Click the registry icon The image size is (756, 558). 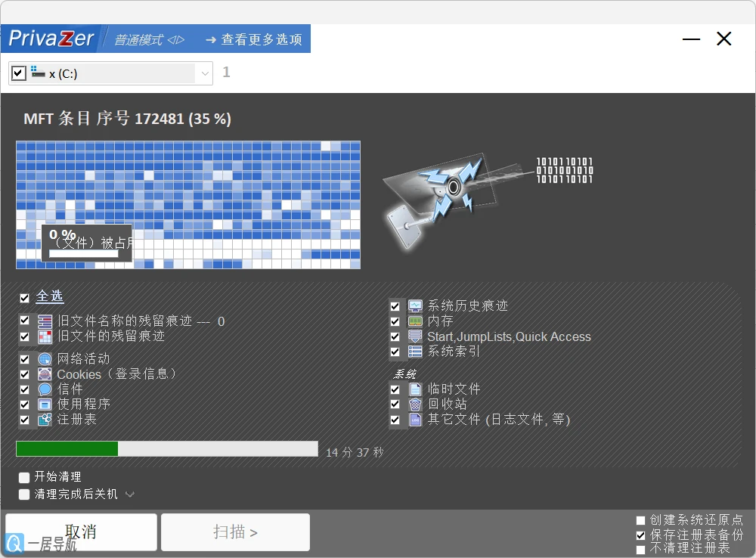pyautogui.click(x=45, y=420)
